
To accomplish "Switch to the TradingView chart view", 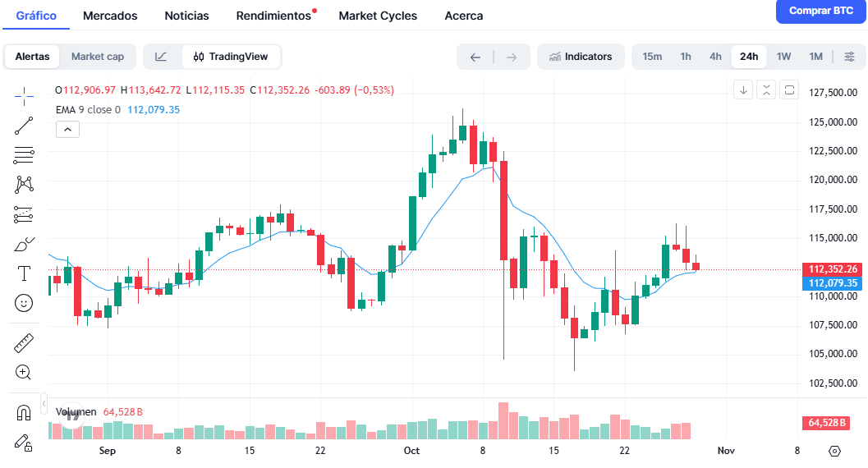I will [x=231, y=57].
